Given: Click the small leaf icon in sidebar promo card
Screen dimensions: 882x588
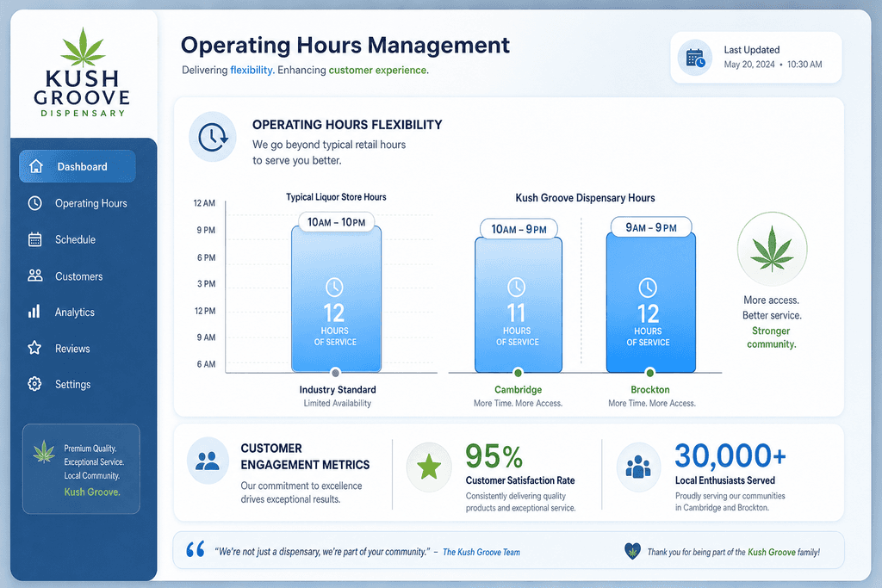Looking at the screenshot, I should 44,451.
